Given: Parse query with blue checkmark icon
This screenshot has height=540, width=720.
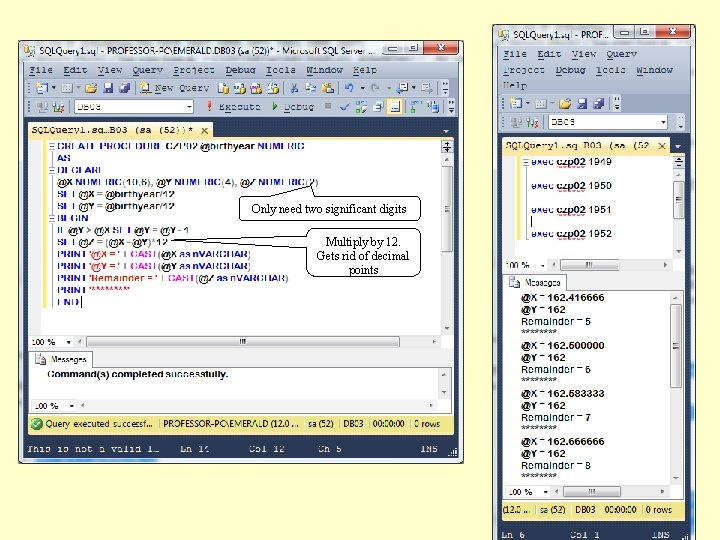Looking at the screenshot, I should click(x=344, y=107).
